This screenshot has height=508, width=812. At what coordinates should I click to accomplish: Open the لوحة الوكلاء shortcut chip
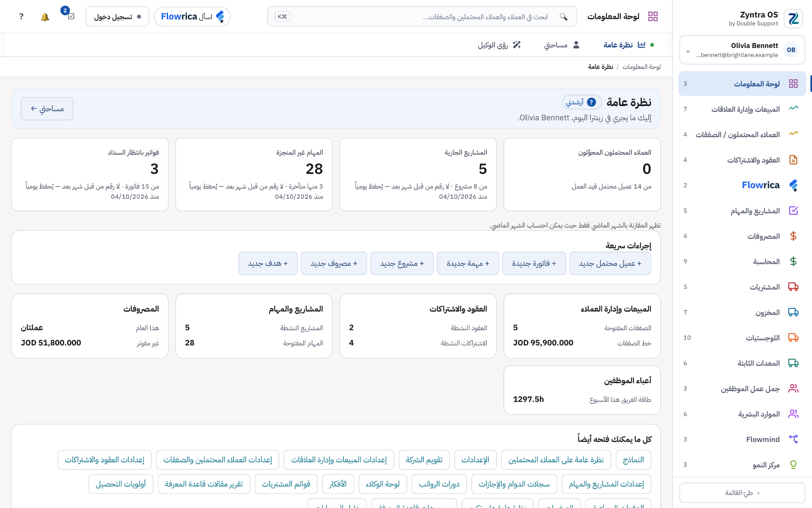pyautogui.click(x=383, y=484)
